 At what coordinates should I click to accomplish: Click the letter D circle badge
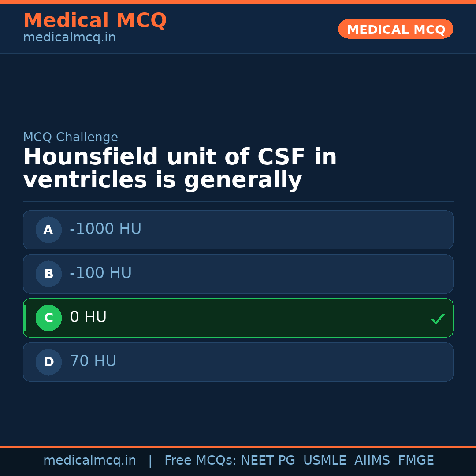(x=48, y=362)
